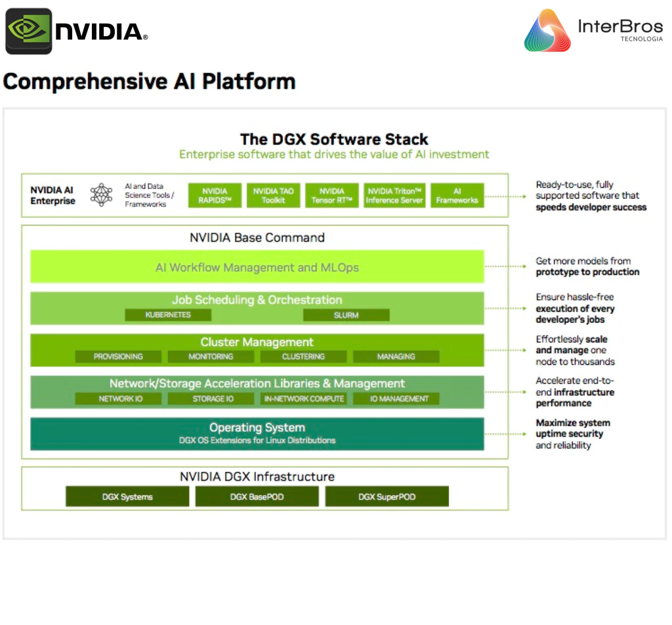Click the NVIDIA Base Command title

point(257,238)
